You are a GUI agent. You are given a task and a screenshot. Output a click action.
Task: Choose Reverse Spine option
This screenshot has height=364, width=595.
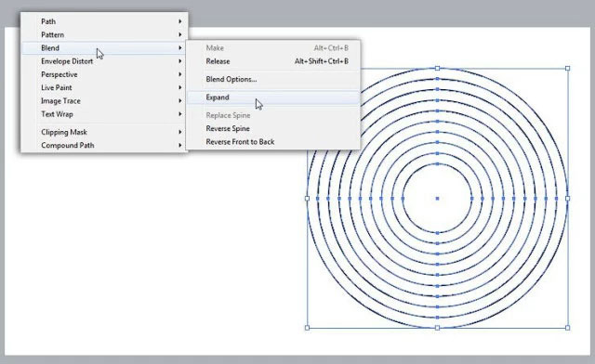[x=273, y=128]
